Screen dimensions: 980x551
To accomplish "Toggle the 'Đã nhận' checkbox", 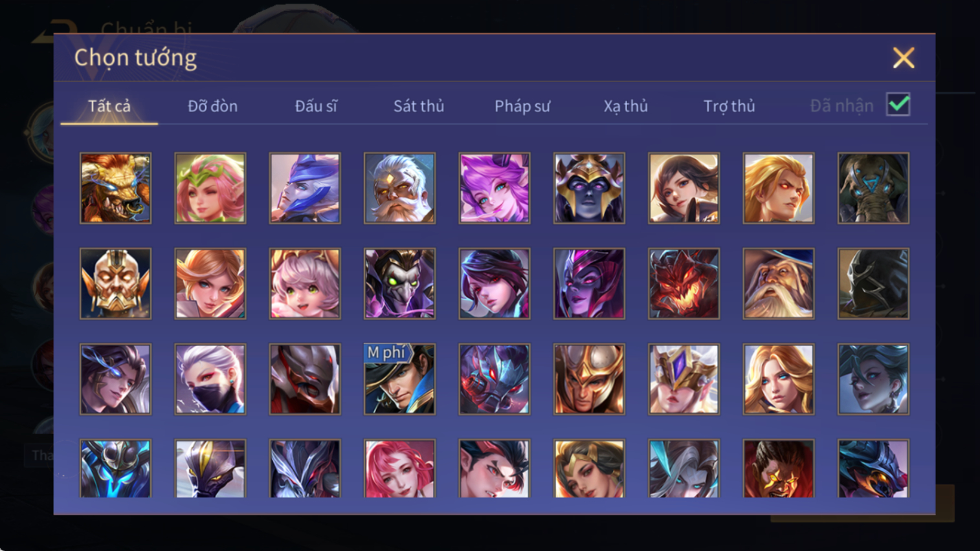I will pyautogui.click(x=898, y=105).
